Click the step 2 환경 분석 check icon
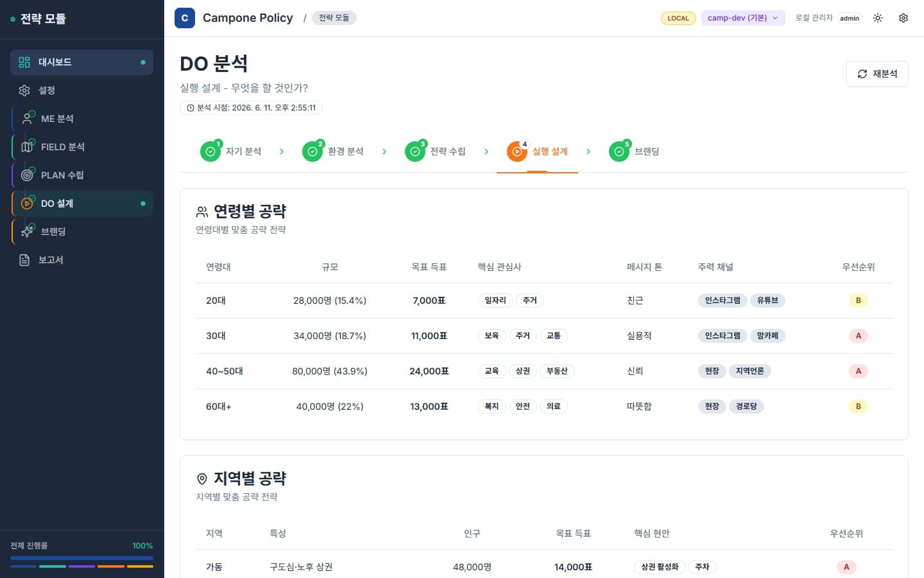Viewport: 924px width, 578px height. (312, 152)
